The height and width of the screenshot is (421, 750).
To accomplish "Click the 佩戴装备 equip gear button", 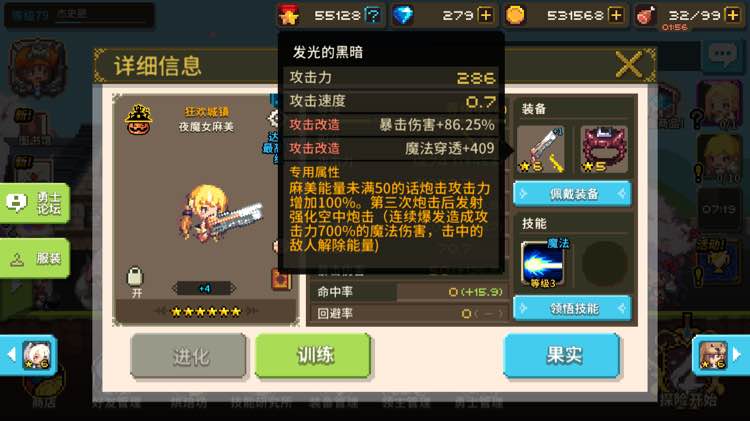I will [x=573, y=194].
